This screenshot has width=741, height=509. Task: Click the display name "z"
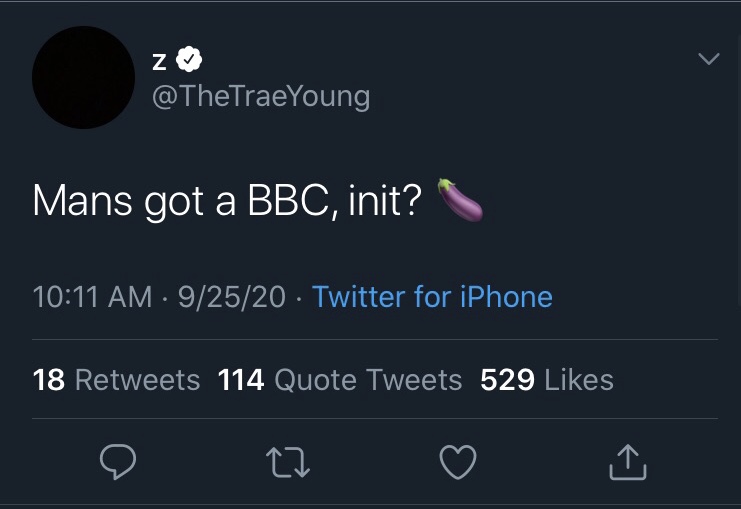click(x=159, y=61)
